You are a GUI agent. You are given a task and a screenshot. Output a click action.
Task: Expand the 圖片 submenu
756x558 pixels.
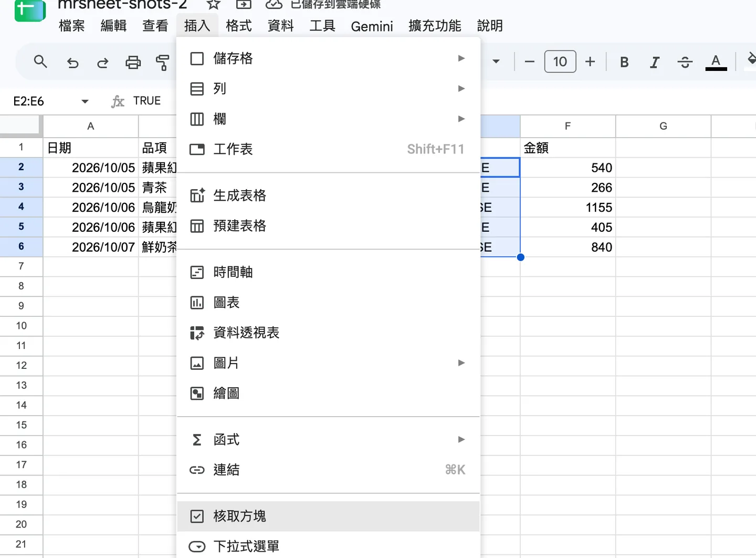click(x=461, y=363)
